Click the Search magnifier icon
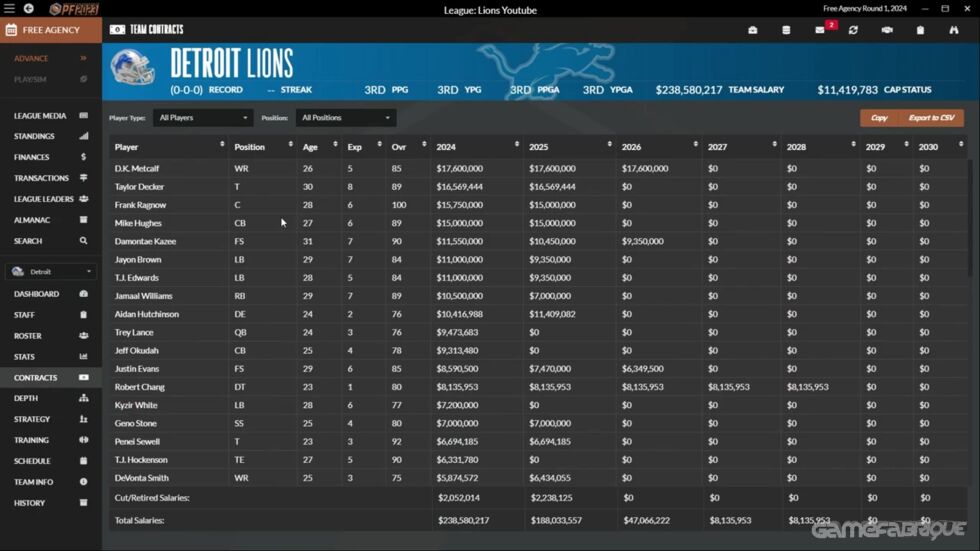 point(84,241)
